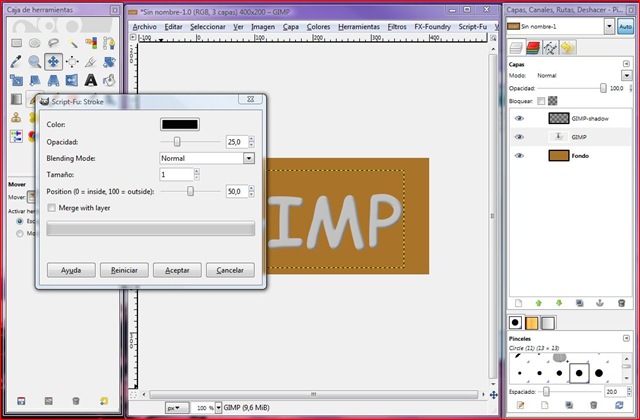The height and width of the screenshot is (420, 640).
Task: Select the Crop tool
Action: coord(91,62)
